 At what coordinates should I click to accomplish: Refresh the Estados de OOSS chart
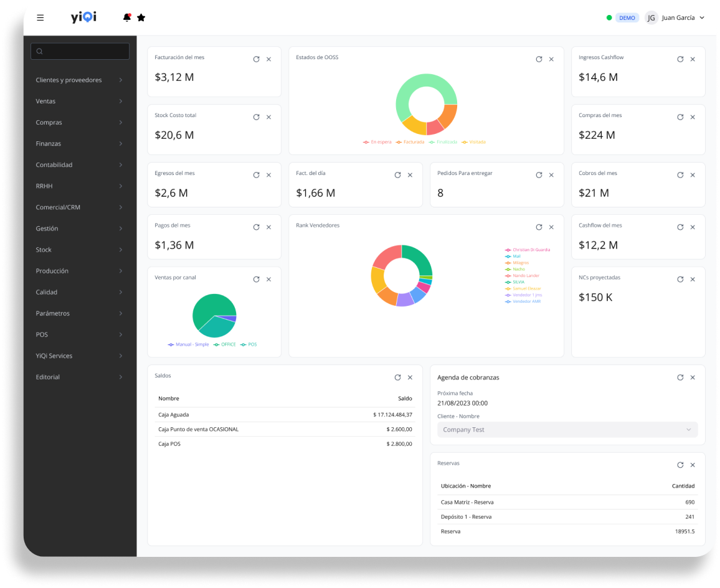539,59
